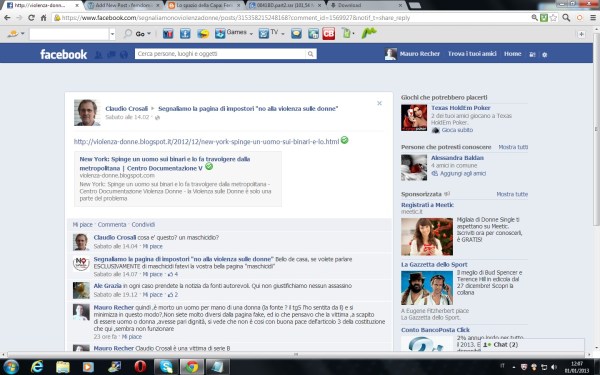Click the vertical page scrollbar
The image size is (600, 375).
click(596, 130)
